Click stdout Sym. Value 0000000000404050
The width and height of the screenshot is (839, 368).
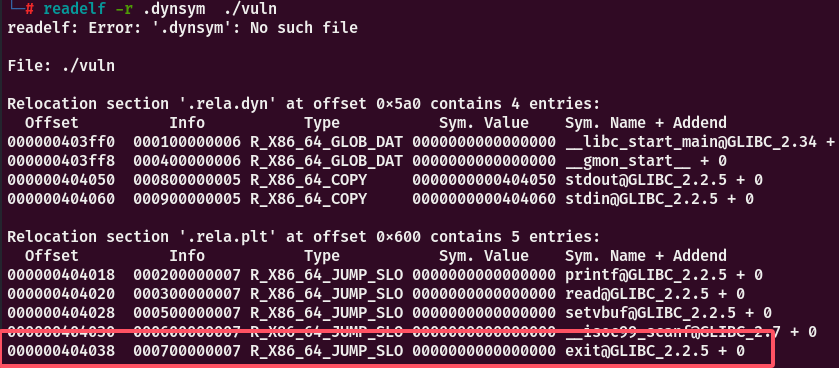[484, 180]
